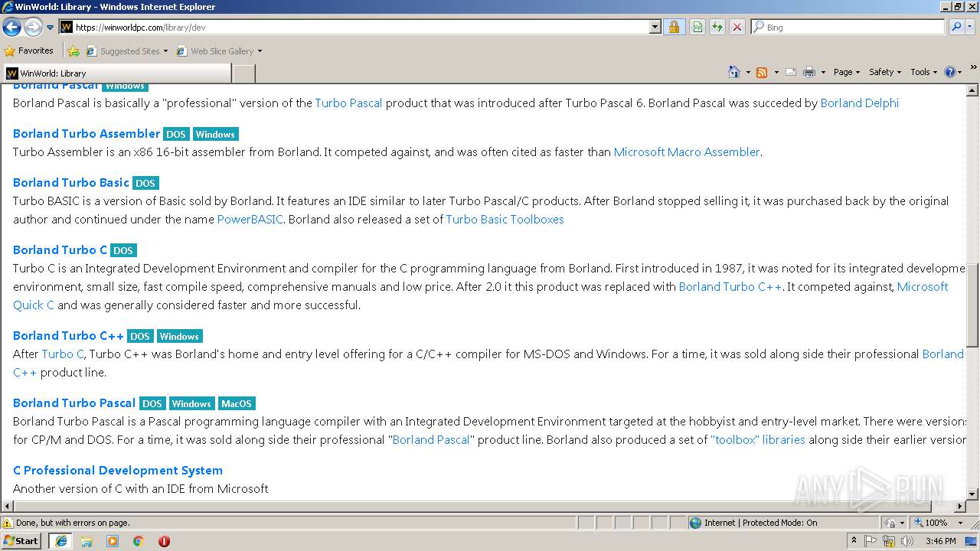
Task: Open the "toolbox" libraries link
Action: (758, 439)
